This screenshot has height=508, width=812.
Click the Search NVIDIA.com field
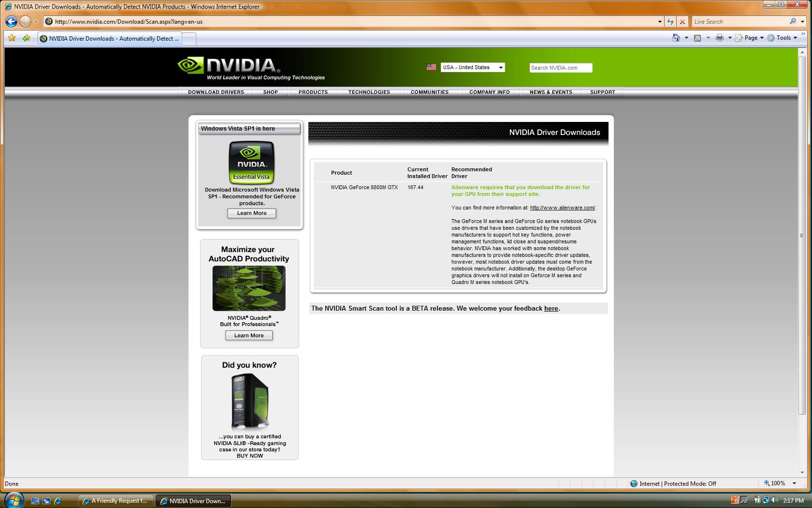561,68
